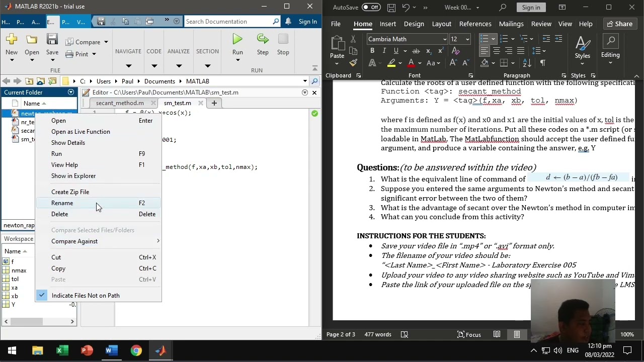644x362 pixels.
Task: Click the Sign in button in Word
Action: coord(531,8)
